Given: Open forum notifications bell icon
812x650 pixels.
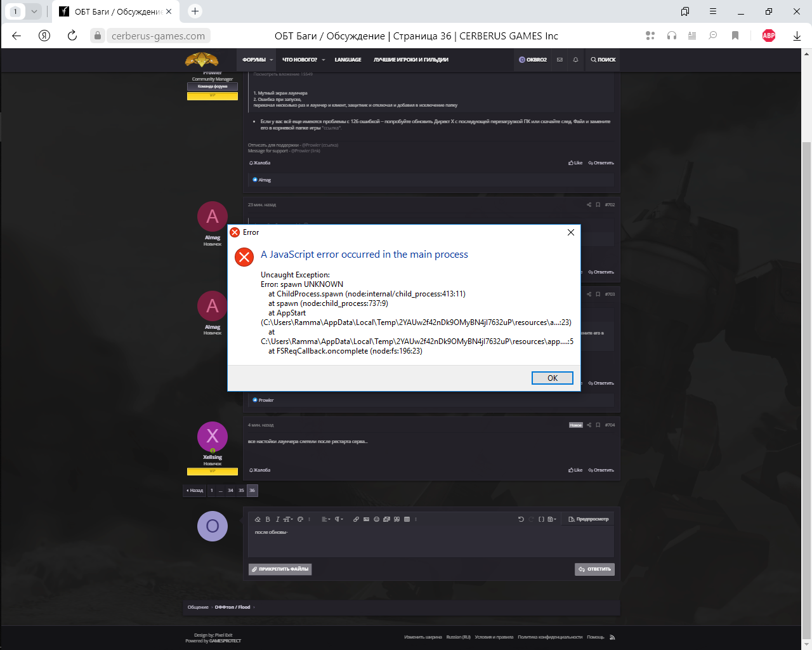Looking at the screenshot, I should click(575, 60).
